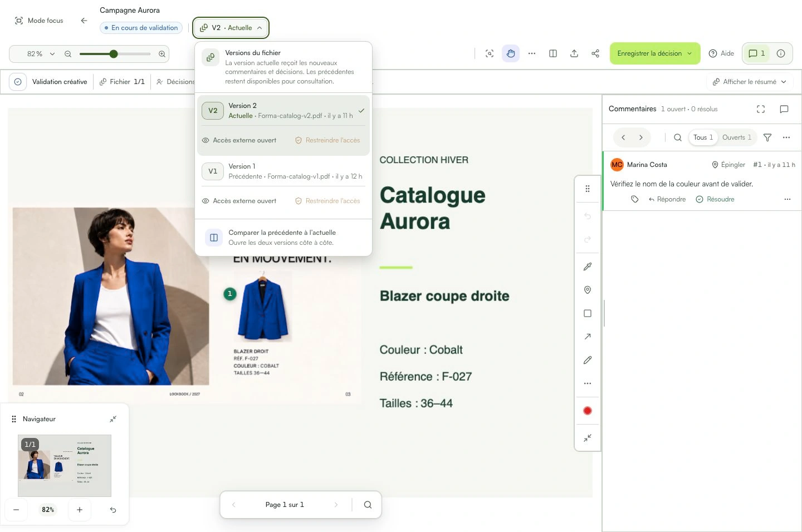
Task: Click Épingler on Marina Costa comment
Action: click(x=728, y=165)
